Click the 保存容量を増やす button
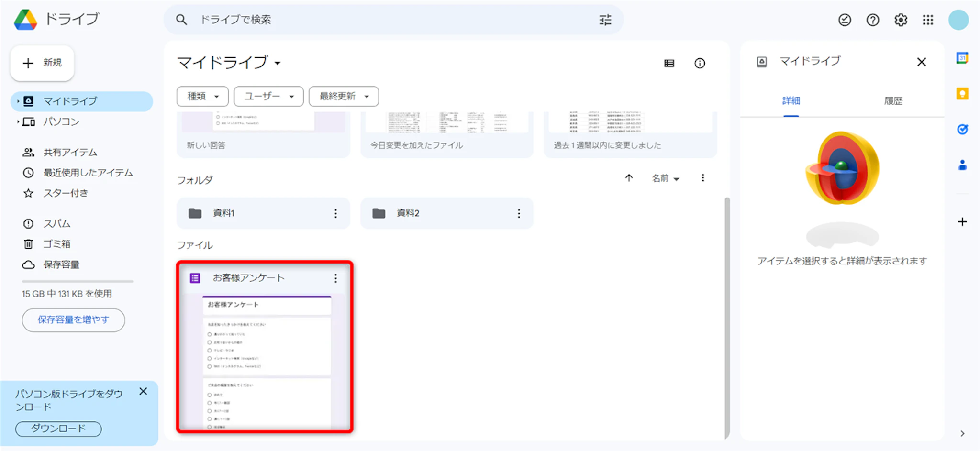Image resolution: width=980 pixels, height=451 pixels. [73, 319]
